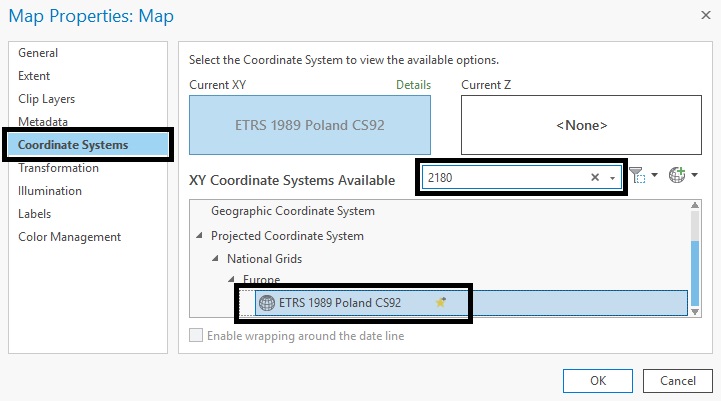The image size is (721, 402).
Task: Click the favorite star beside ETRS 1989 Poland CS92
Action: [441, 303]
